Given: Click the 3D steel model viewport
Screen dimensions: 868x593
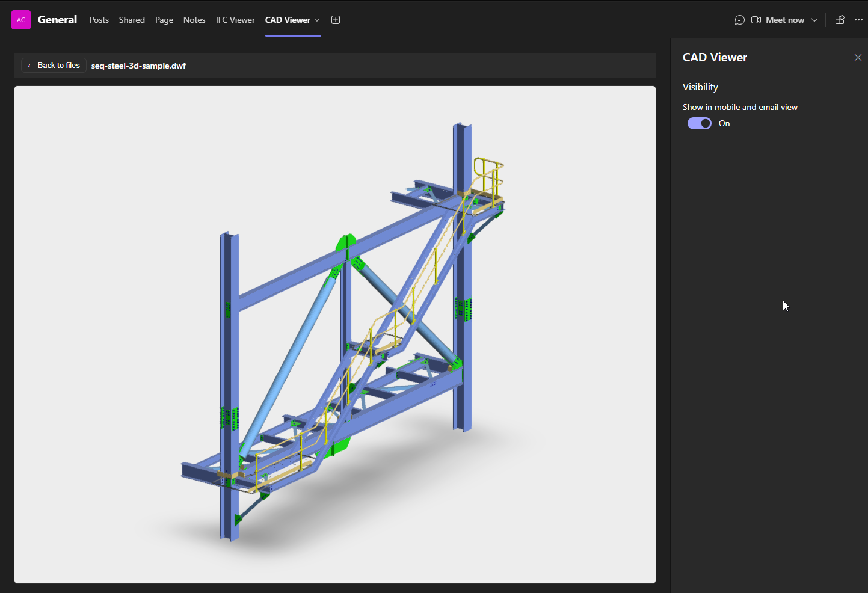Looking at the screenshot, I should pos(335,334).
